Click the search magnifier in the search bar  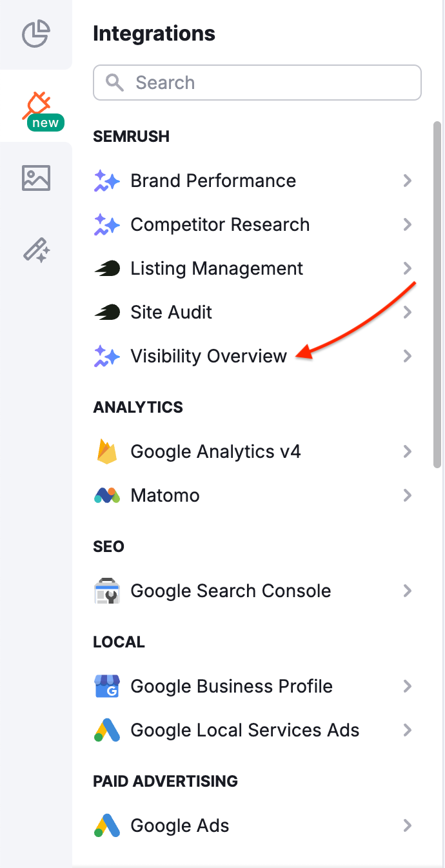pyautogui.click(x=115, y=83)
